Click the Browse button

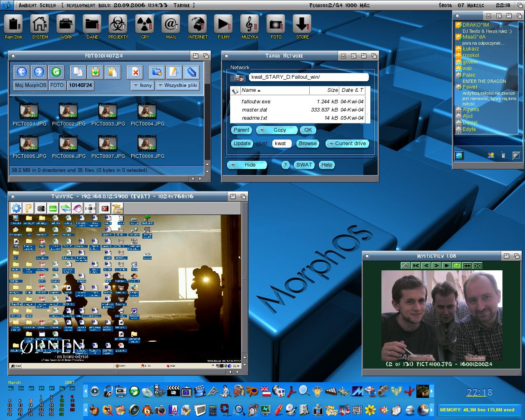pos(308,144)
